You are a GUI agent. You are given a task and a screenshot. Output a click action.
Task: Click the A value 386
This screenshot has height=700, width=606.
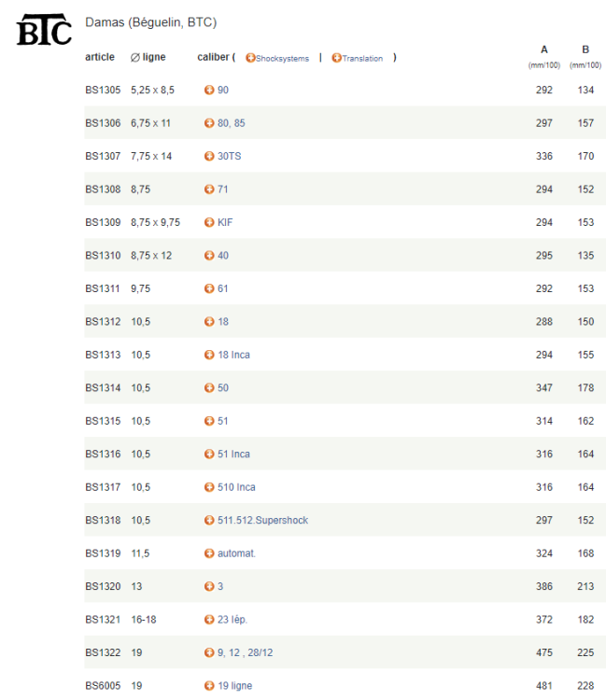tap(544, 586)
